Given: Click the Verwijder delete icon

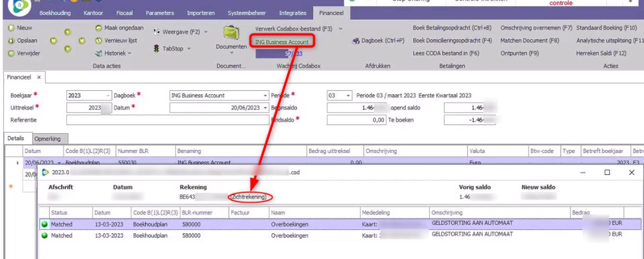Looking at the screenshot, I should point(11,53).
